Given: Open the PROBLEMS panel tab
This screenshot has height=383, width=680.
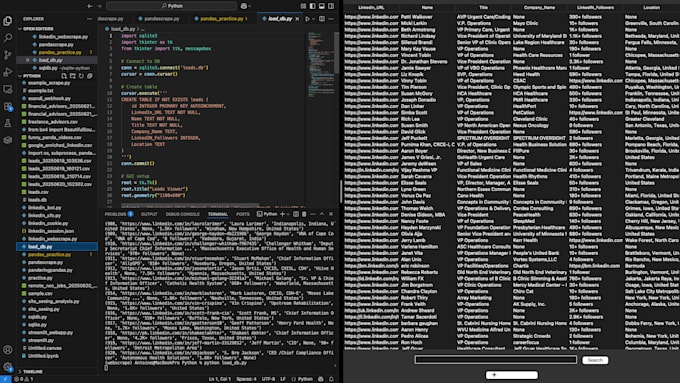Looking at the screenshot, I should coord(118,214).
